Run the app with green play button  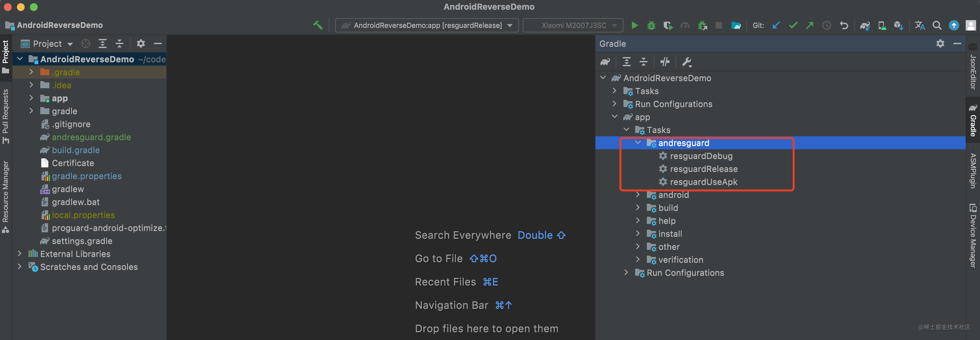[x=634, y=25]
